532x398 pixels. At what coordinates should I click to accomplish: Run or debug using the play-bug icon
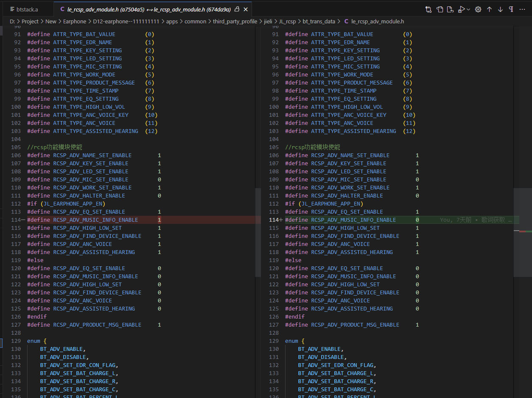click(x=461, y=9)
